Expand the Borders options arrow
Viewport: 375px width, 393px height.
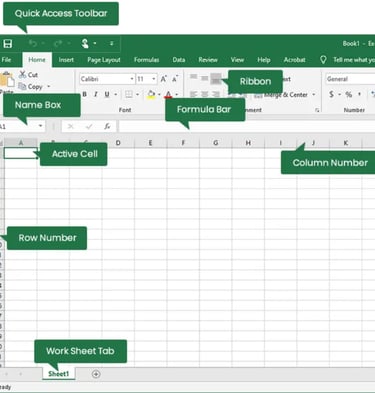(137, 94)
